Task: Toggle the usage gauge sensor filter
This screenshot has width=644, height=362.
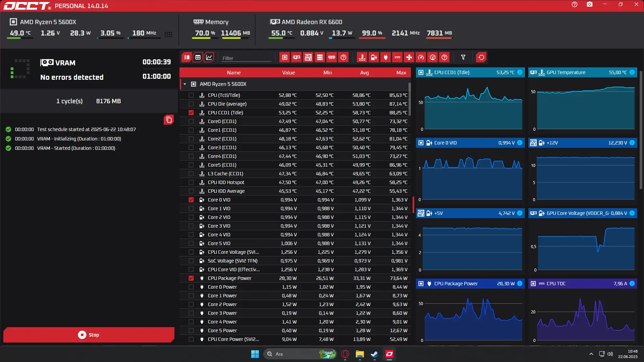Action: 433,57
